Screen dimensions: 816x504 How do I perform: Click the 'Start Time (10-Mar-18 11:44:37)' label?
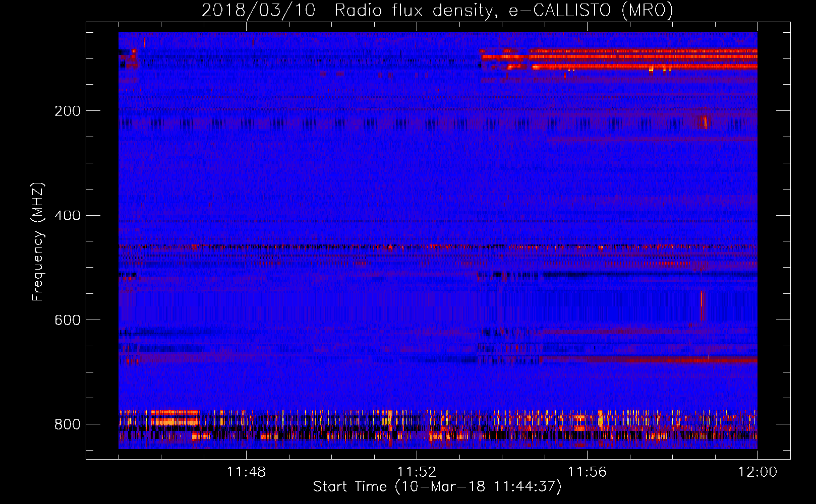[x=437, y=487]
